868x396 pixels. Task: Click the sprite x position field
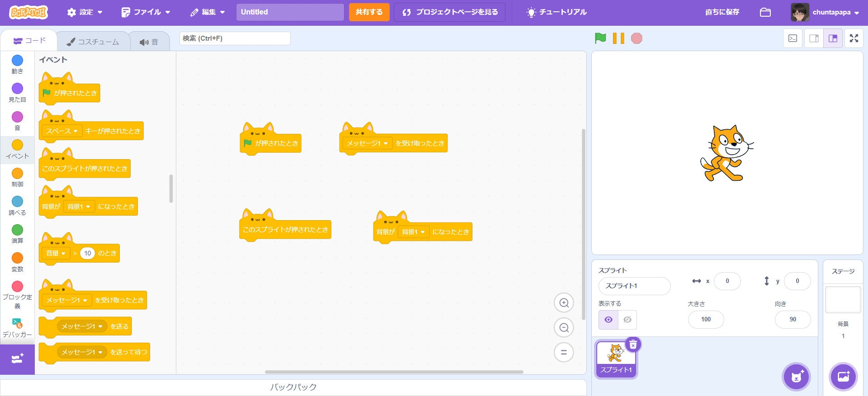[x=727, y=281]
